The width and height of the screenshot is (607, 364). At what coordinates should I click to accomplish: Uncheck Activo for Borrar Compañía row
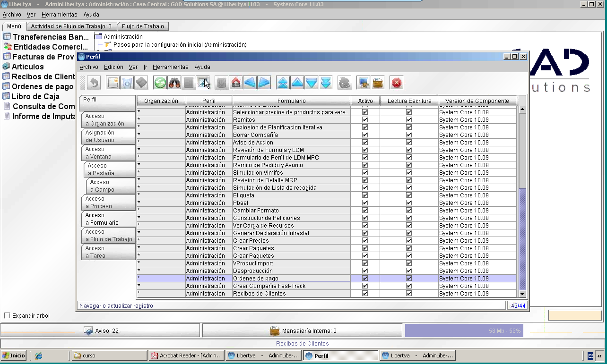[x=365, y=135]
